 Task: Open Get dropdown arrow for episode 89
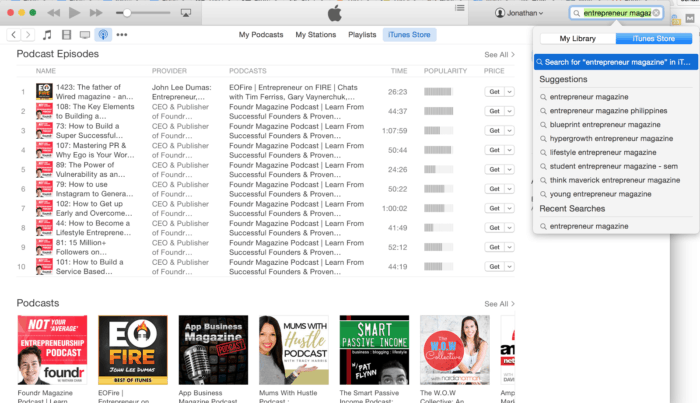point(509,169)
